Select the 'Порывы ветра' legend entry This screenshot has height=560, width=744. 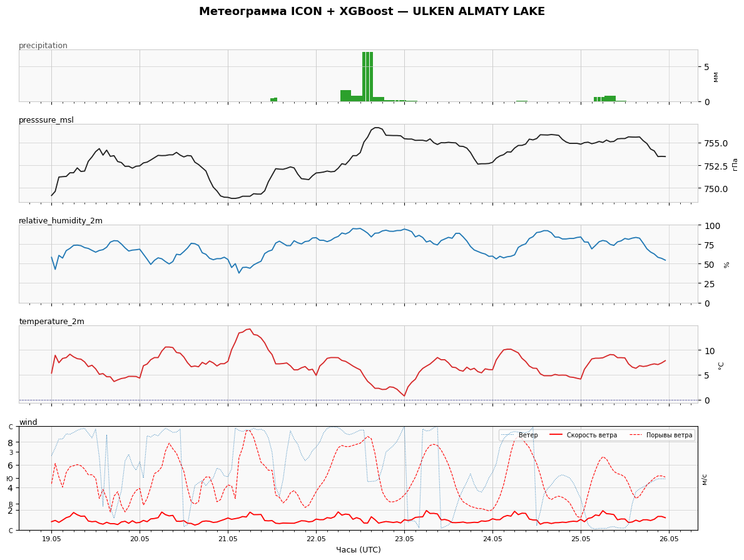click(x=661, y=435)
